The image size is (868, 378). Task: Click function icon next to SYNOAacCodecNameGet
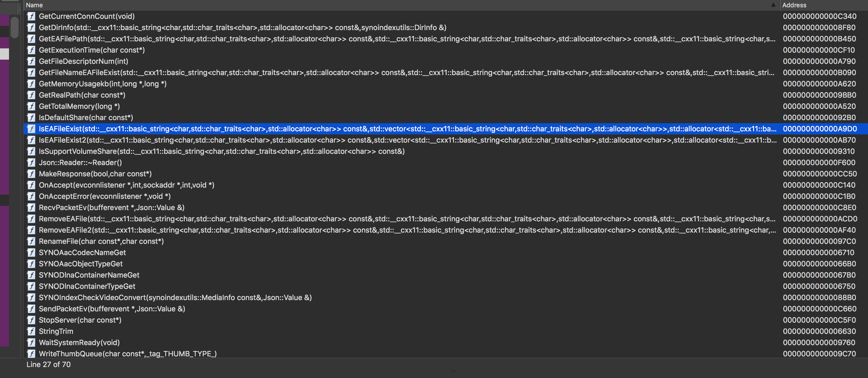(x=31, y=253)
